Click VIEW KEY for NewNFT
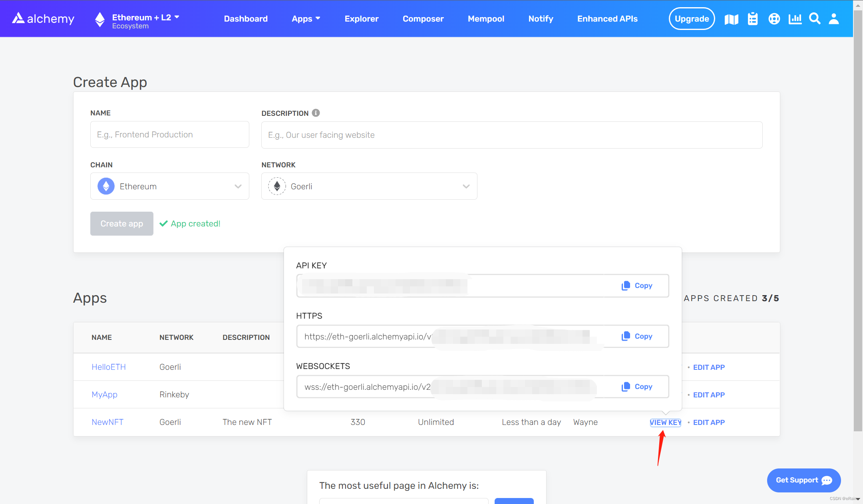Viewport: 863px width, 504px height. point(666,423)
